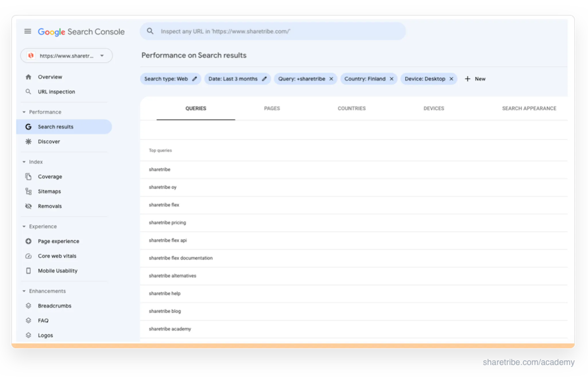This screenshot has width=588, height=383.
Task: Open the navigation hamburger menu
Action: tap(28, 32)
